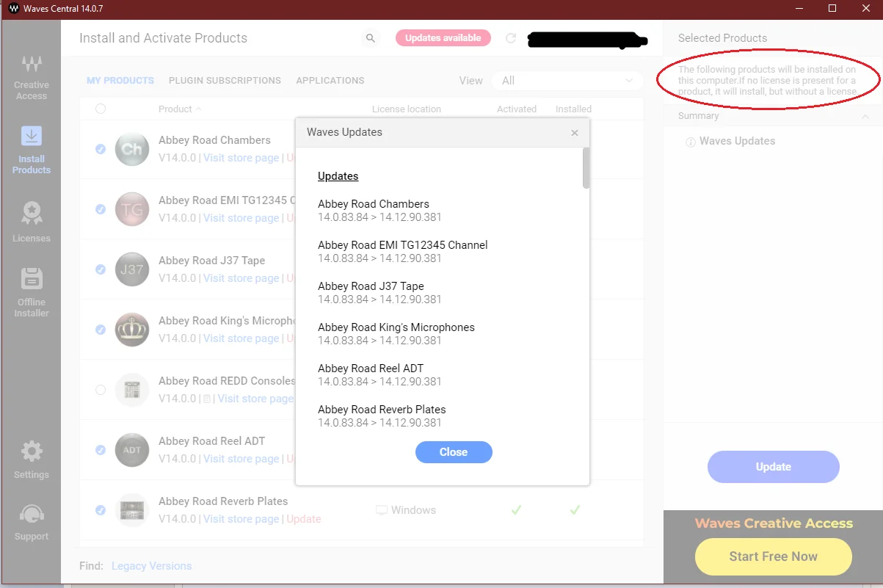Open the Offline Installer section
Image resolution: width=883 pixels, height=588 pixels.
tap(31, 293)
